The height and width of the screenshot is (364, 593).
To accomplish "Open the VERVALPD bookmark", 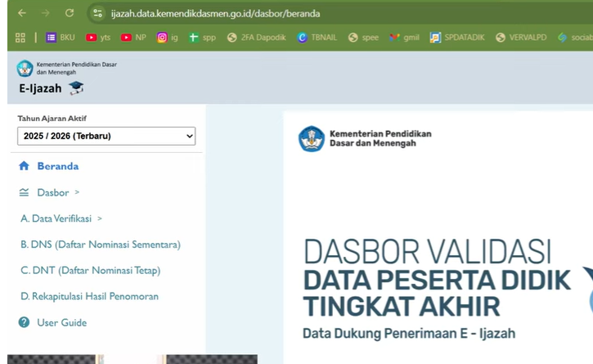I will coord(521,38).
